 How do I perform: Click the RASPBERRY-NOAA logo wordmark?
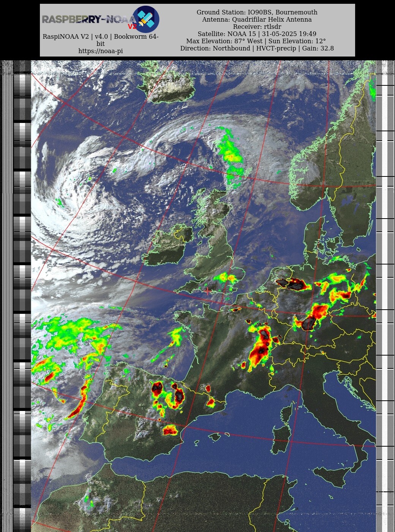click(89, 19)
